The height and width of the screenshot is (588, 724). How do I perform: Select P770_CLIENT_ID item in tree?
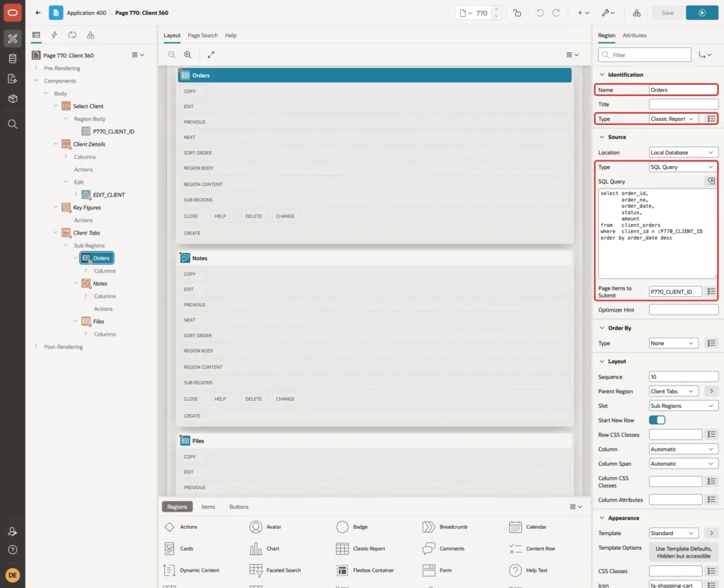click(113, 131)
